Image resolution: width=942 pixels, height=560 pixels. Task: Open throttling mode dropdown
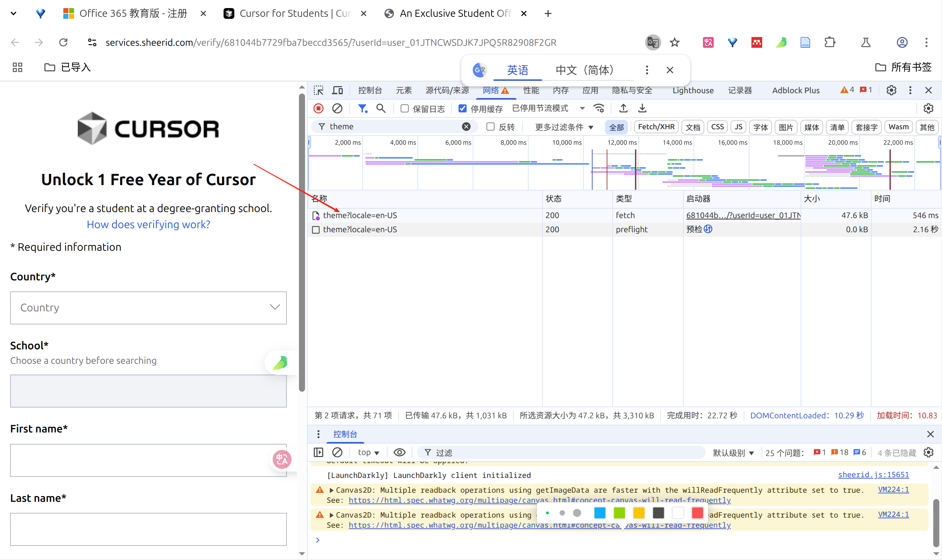[x=548, y=109]
